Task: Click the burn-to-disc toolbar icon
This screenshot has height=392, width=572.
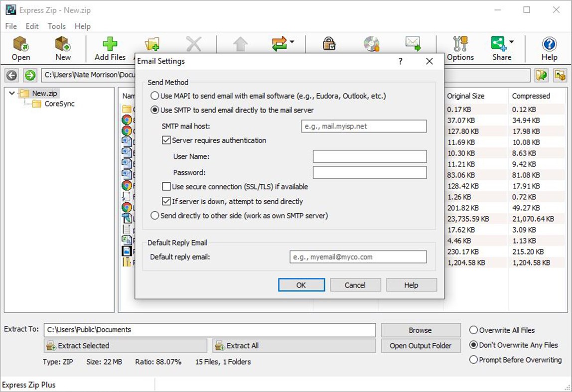Action: tap(371, 44)
